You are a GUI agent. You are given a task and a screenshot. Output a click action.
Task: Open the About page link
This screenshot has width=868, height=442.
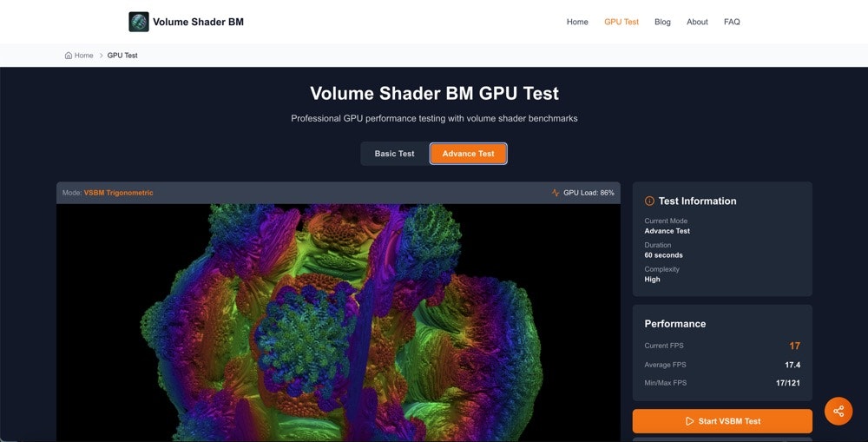click(697, 22)
